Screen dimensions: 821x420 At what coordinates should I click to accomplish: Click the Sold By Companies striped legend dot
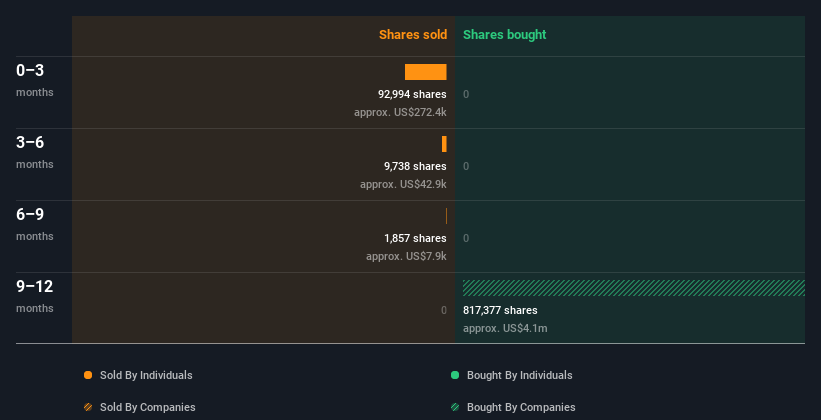[x=88, y=407]
